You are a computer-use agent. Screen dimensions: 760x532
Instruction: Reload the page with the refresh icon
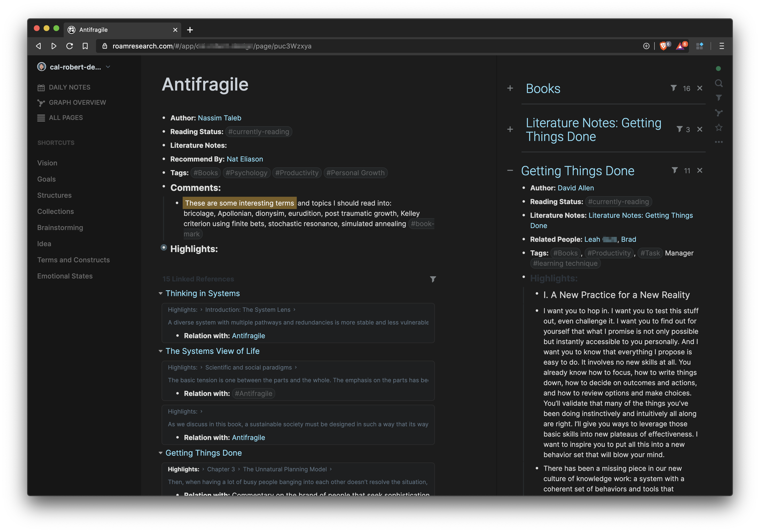[x=70, y=46]
